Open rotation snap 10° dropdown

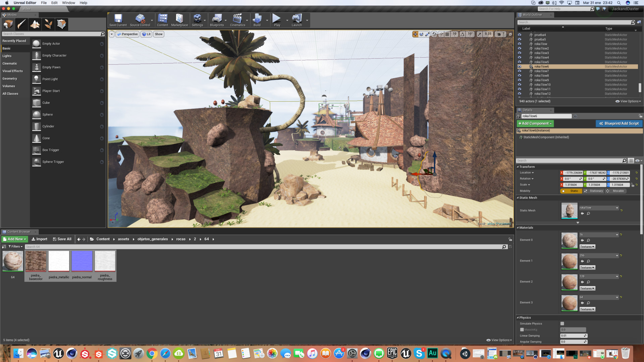[x=470, y=34]
